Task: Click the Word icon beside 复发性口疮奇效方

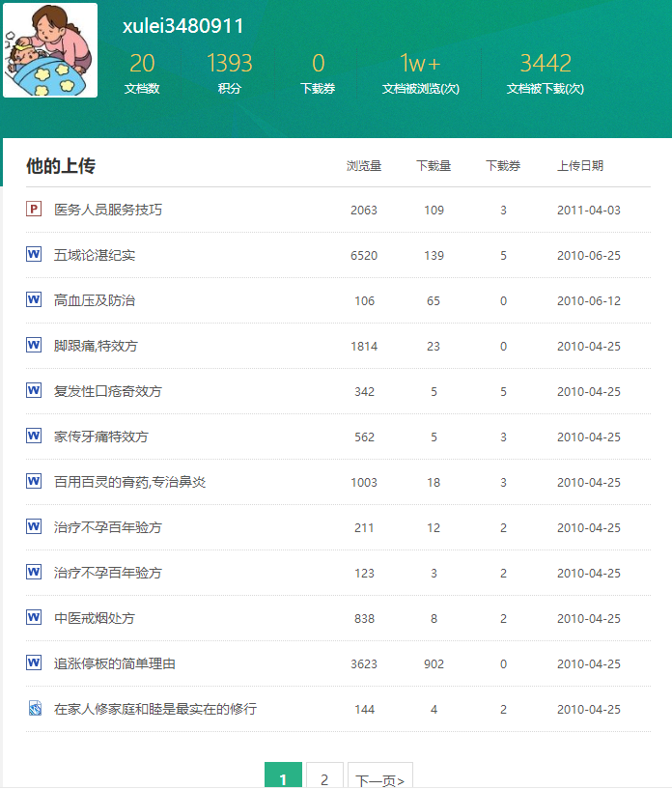Action: 34,390
